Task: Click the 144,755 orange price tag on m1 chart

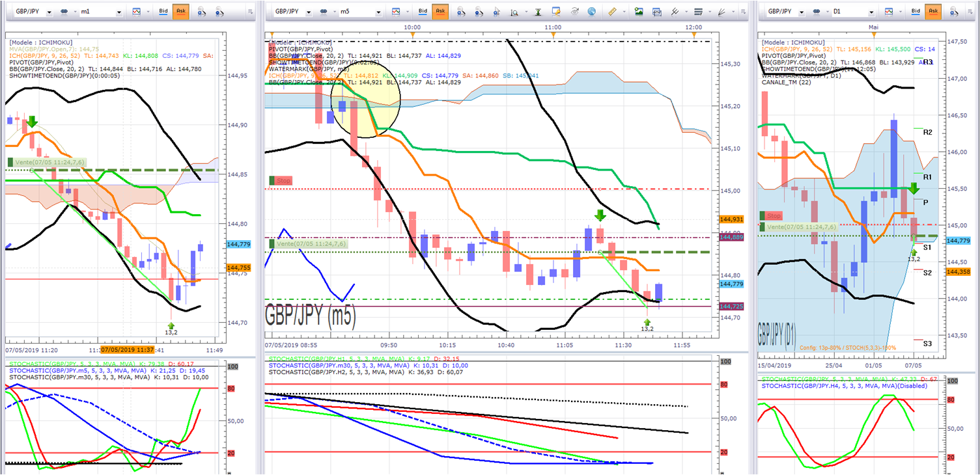Action: pos(238,267)
